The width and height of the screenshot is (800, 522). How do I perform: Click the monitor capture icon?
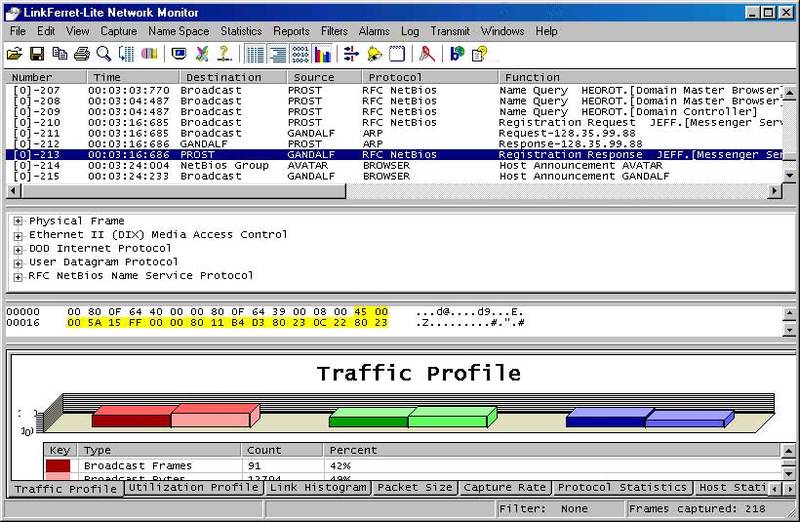pyautogui.click(x=179, y=54)
